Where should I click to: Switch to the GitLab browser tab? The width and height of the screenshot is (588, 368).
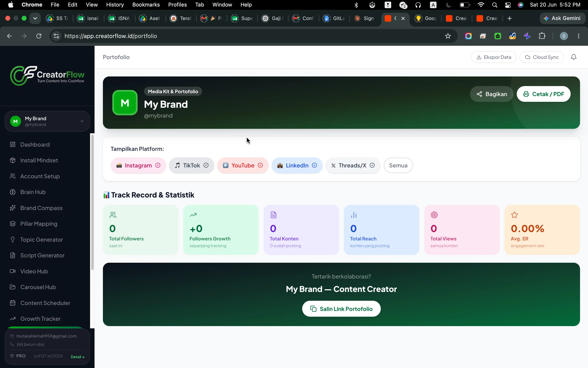334,18
